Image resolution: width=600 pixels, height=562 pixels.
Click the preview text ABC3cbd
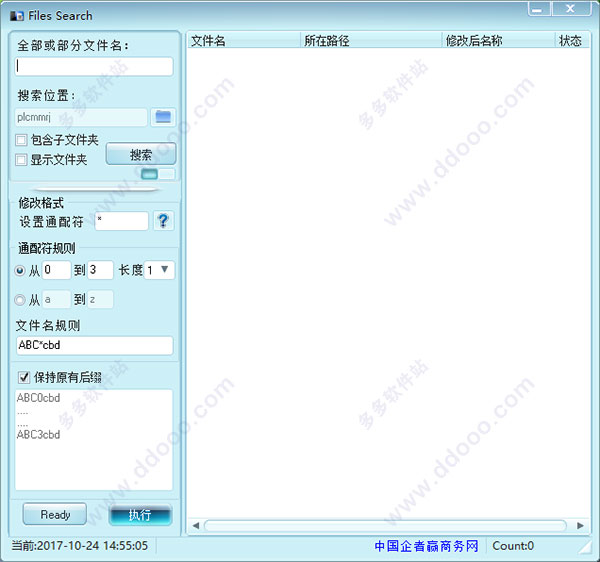39,435
